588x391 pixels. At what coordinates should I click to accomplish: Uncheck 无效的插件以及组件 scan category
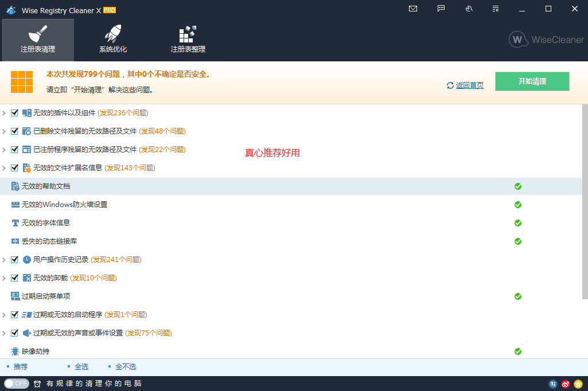(x=14, y=112)
